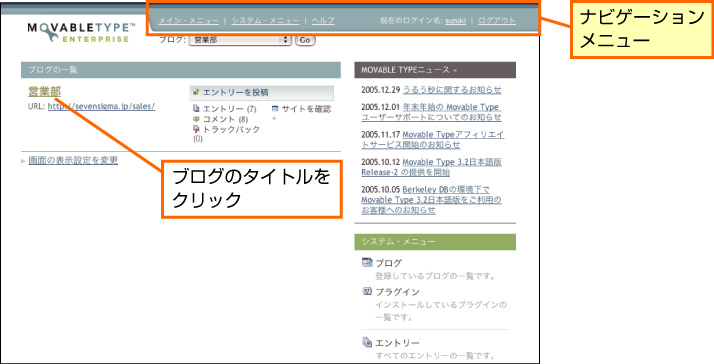Click the コメント (8) speech bubble icon
The image size is (714, 364).
[196, 119]
